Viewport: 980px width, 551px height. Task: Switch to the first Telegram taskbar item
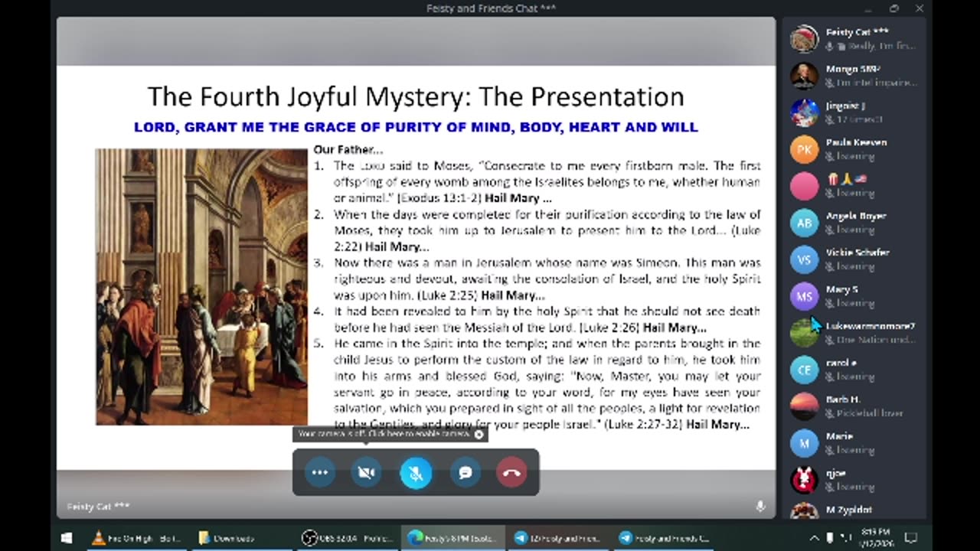point(558,538)
